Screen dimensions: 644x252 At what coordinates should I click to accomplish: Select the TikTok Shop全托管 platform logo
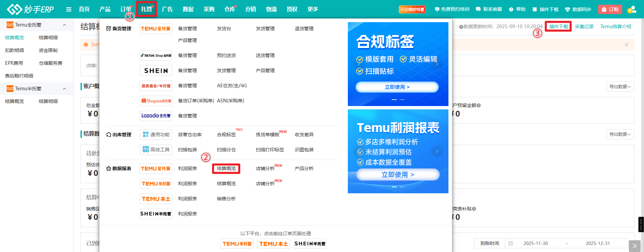click(156, 55)
